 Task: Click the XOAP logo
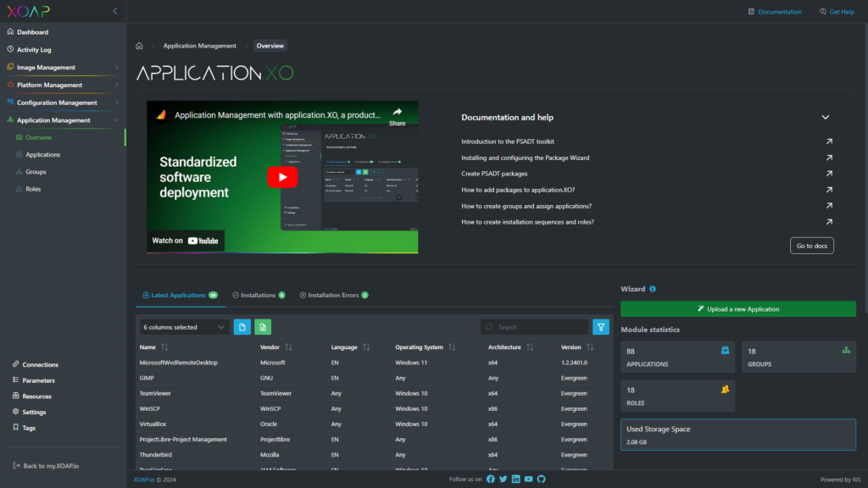pyautogui.click(x=28, y=11)
